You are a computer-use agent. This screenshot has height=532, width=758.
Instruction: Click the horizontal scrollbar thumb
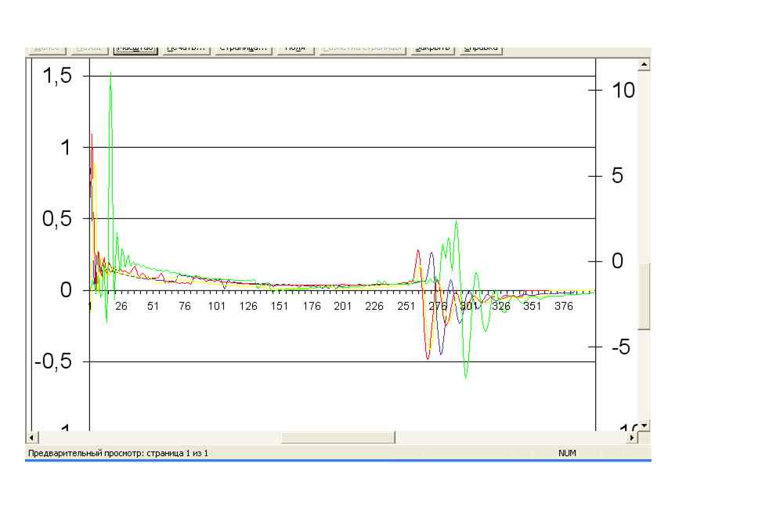338,437
